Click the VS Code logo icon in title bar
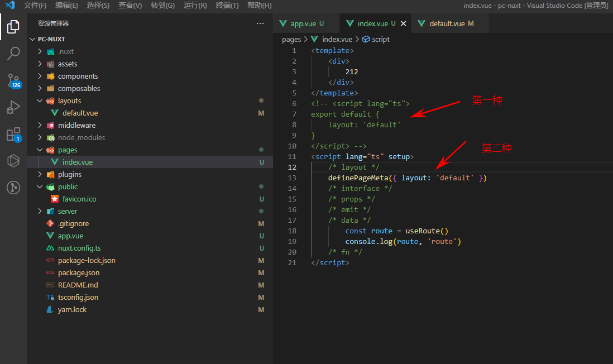Viewport: 613px width, 364px height. 10,5
